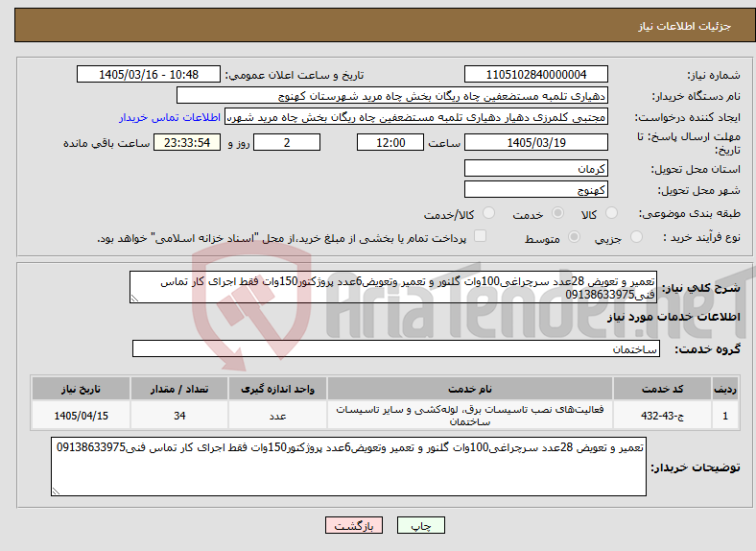Screen dimensions: 756x551
Task: Click the تعداد / مقدار column header
Action: 179,389
